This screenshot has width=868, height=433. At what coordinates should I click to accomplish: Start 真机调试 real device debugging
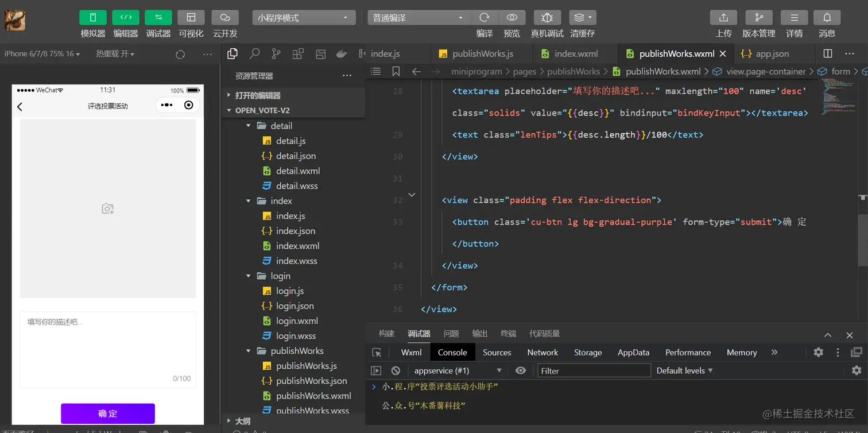(x=547, y=18)
